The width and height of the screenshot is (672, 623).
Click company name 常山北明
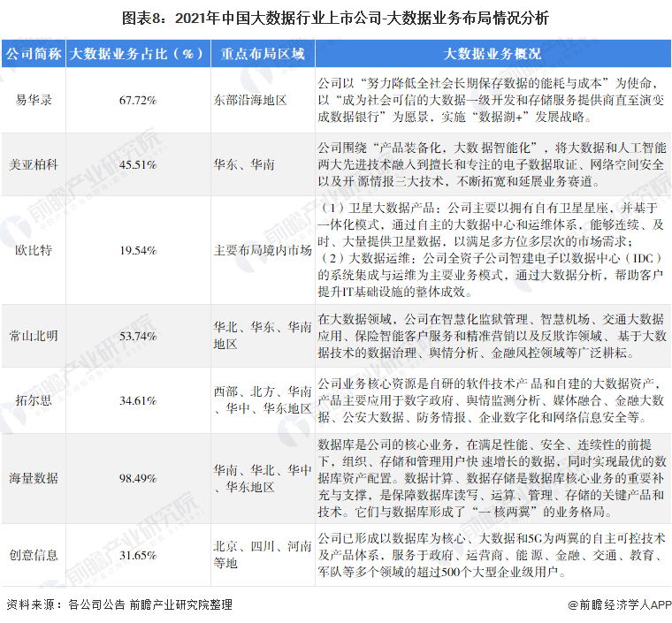point(34,336)
